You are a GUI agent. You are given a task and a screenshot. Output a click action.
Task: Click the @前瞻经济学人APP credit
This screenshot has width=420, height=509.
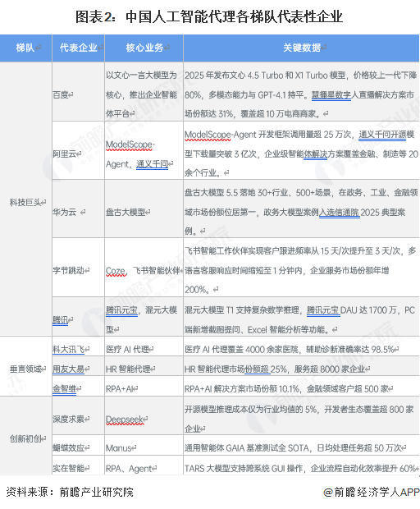tap(372, 492)
